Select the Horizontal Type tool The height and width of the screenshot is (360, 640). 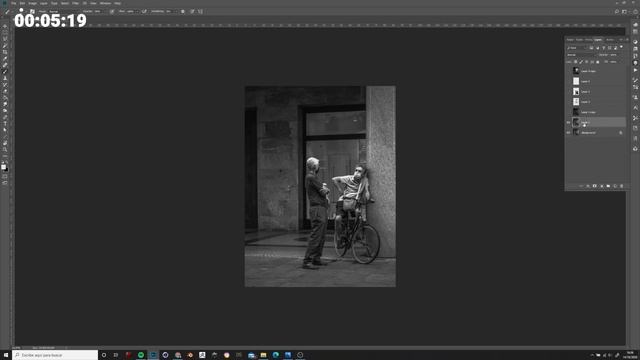pos(5,124)
